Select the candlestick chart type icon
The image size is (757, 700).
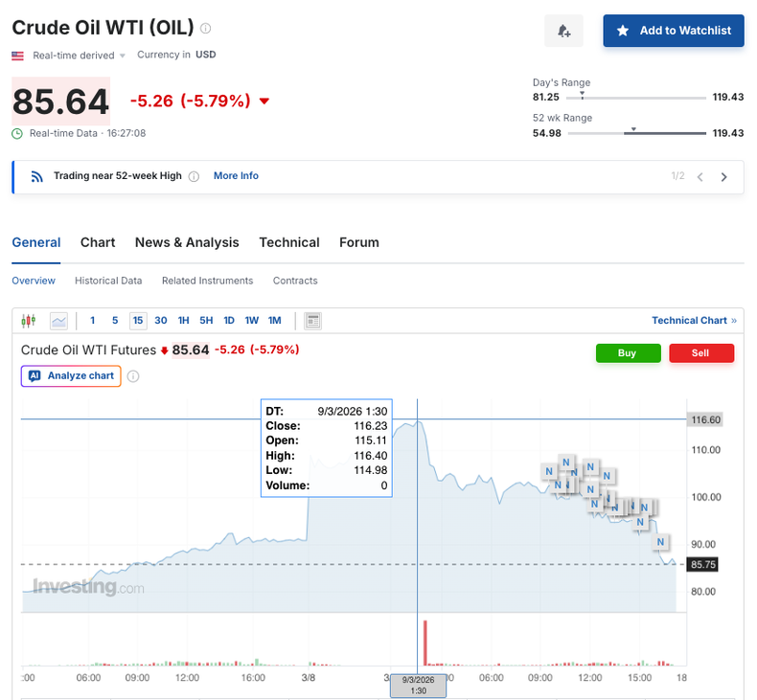29,321
